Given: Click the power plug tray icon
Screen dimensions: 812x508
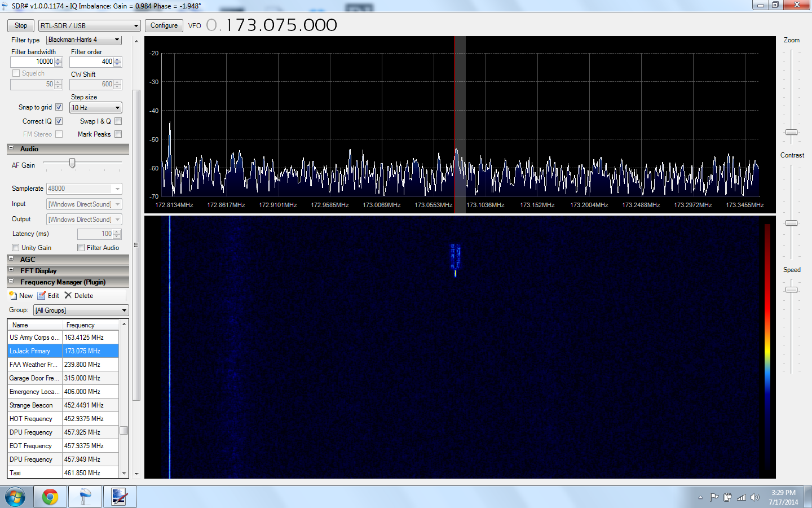Looking at the screenshot, I should 727,497.
